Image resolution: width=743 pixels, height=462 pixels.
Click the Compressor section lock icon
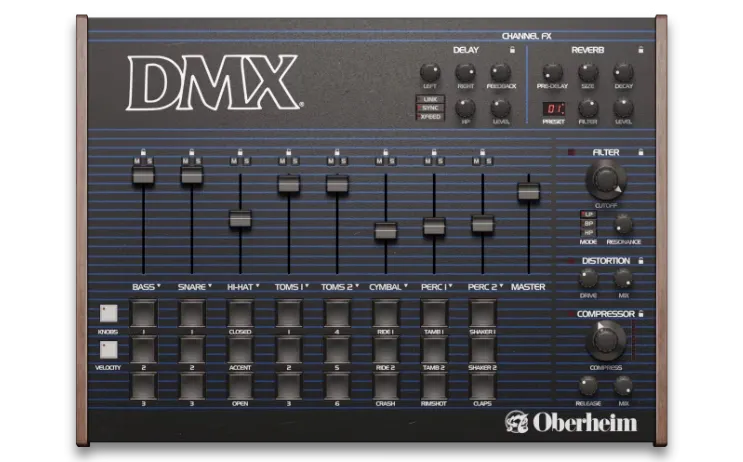[641, 314]
